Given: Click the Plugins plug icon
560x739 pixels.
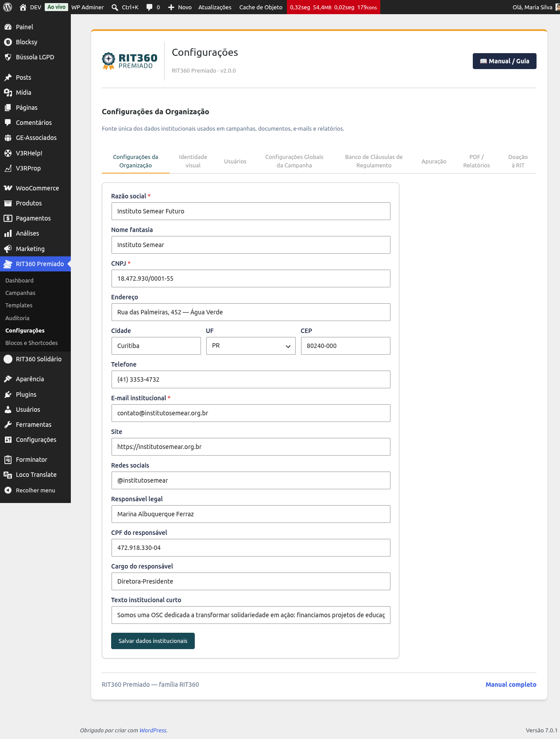Looking at the screenshot, I should point(8,395).
